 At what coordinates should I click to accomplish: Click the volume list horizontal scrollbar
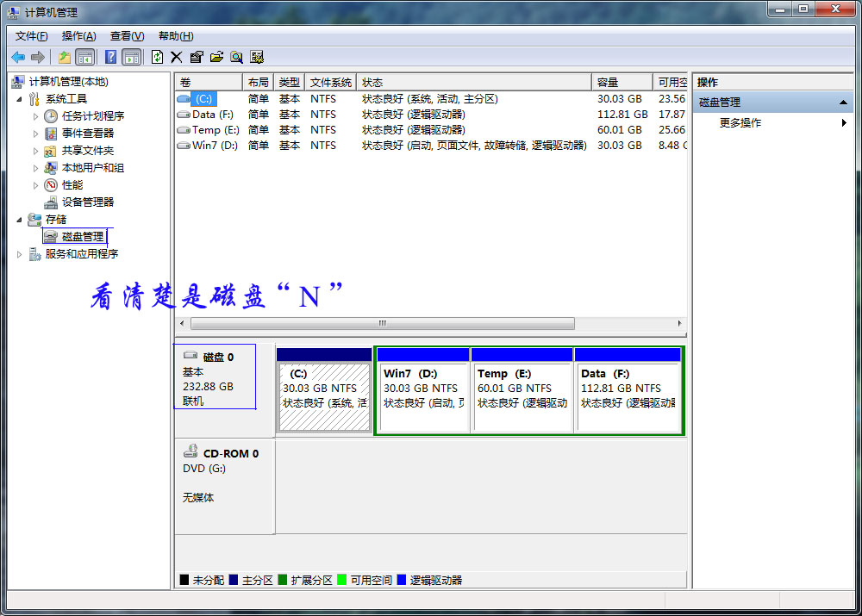coord(382,324)
